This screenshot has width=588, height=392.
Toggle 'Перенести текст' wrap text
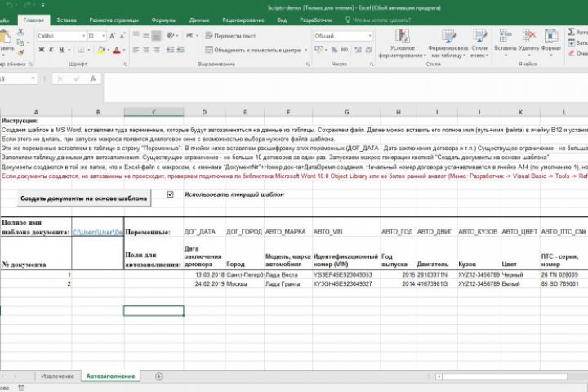click(x=230, y=36)
